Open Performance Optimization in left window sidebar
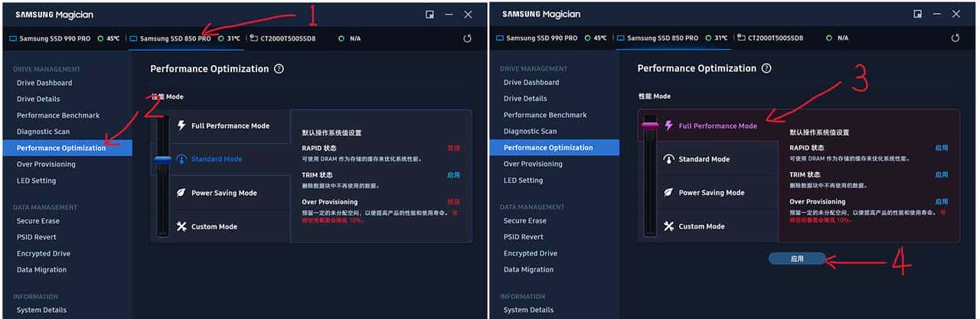 pos(67,148)
